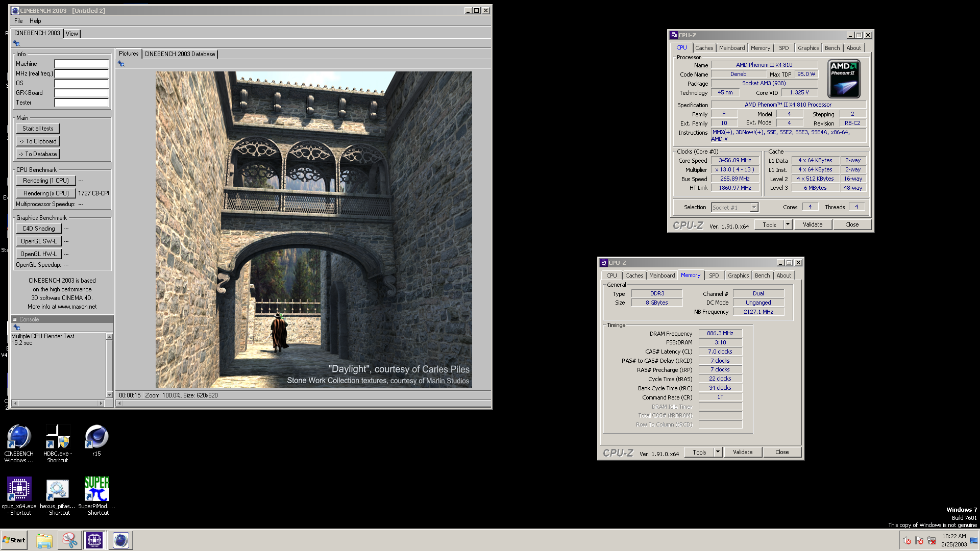
Task: Select the Pictures tab
Action: pos(129,54)
